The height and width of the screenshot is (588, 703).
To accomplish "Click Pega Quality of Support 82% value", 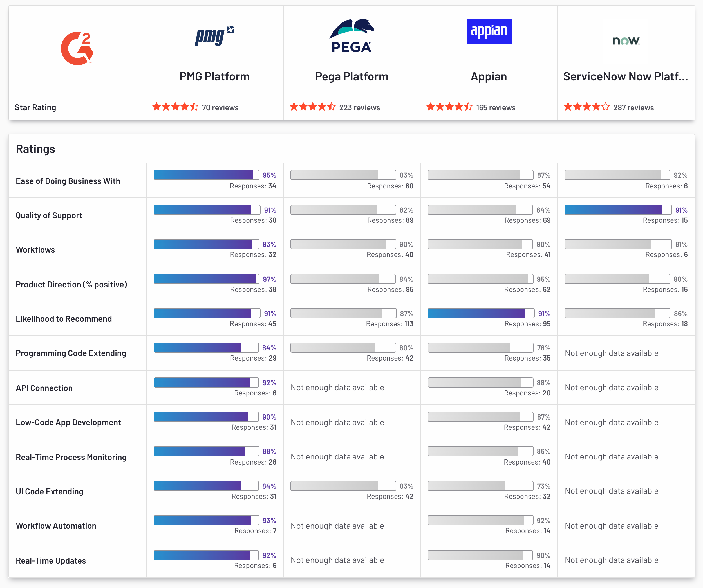I will [406, 210].
